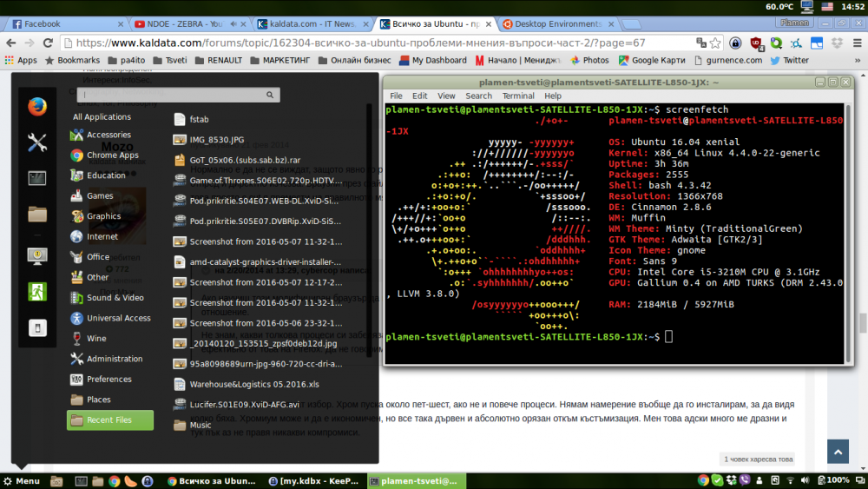Viewport: 868px width, 489px height.
Task: Open the terminal's View menu
Action: click(x=446, y=96)
